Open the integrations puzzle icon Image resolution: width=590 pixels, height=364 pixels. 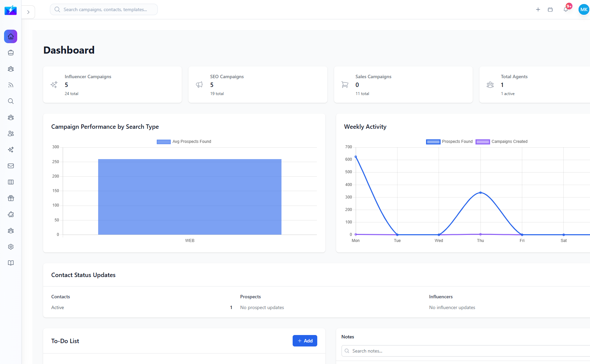coord(10,214)
